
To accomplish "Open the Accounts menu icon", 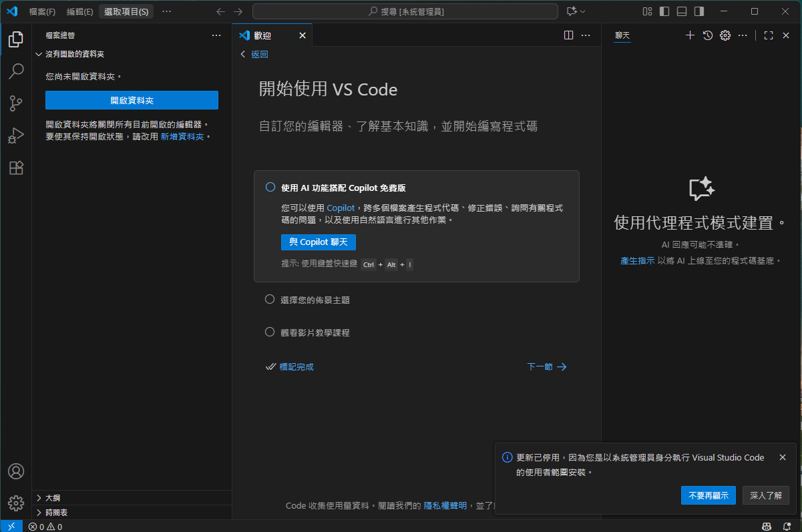I will (16, 471).
